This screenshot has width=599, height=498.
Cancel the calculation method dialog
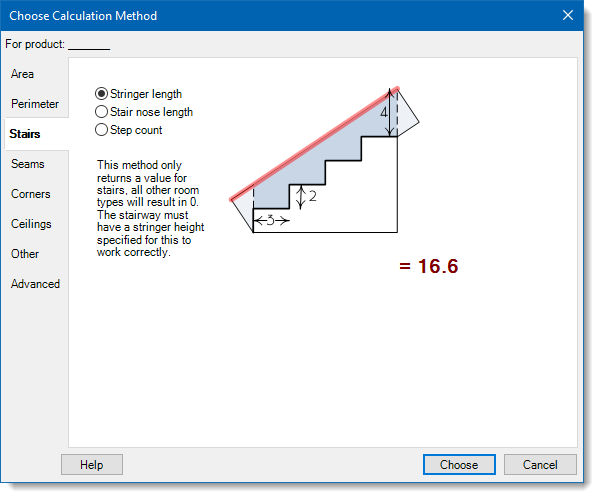540,465
